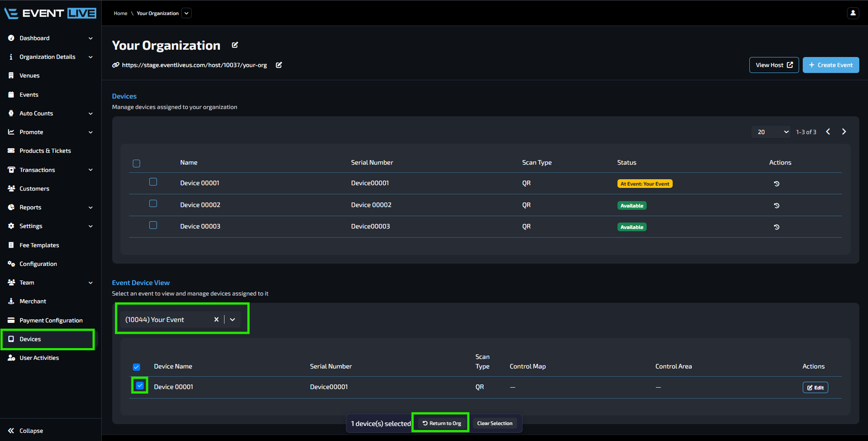868x441 pixels.
Task: Go to next page of devices
Action: click(844, 132)
